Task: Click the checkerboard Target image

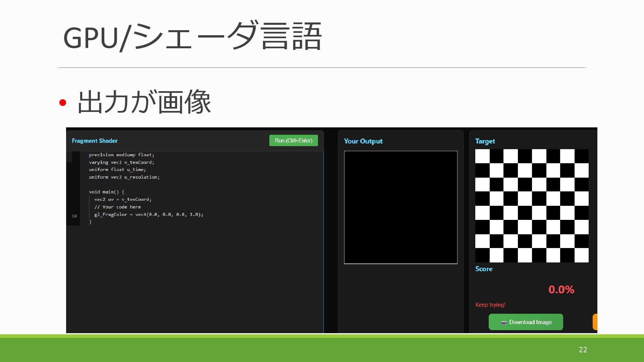Action: [532, 205]
